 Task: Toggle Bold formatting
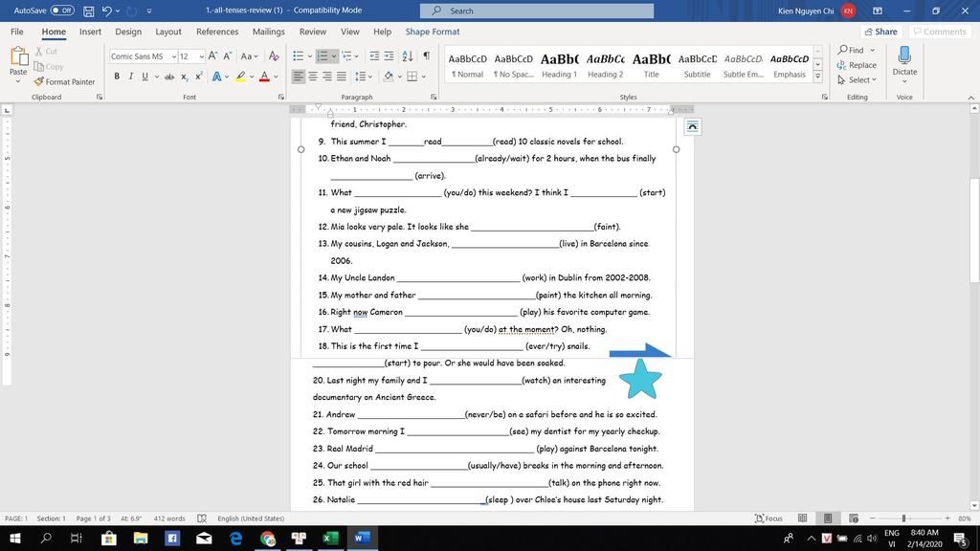tap(116, 77)
